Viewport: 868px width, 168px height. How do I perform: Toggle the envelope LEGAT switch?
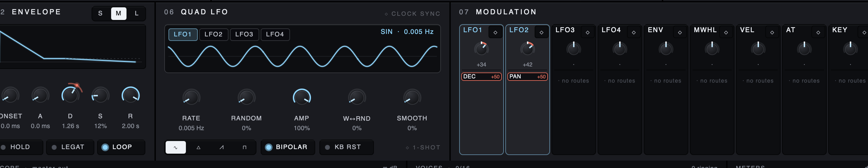pyautogui.click(x=70, y=147)
